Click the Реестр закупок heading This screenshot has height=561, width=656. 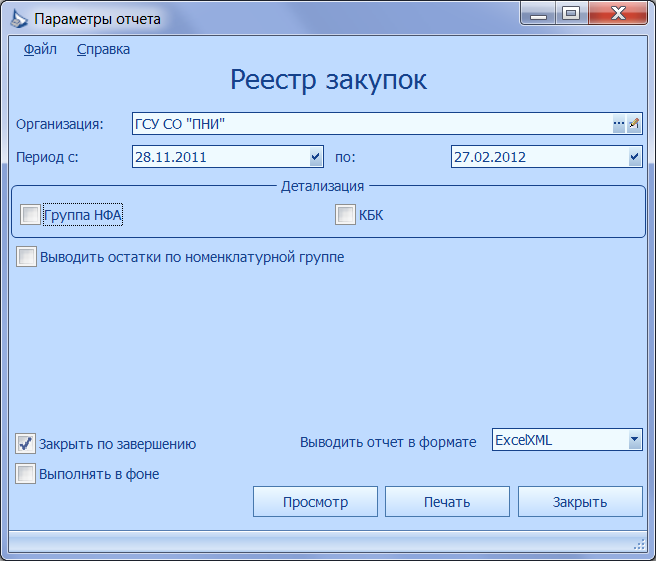[x=328, y=79]
